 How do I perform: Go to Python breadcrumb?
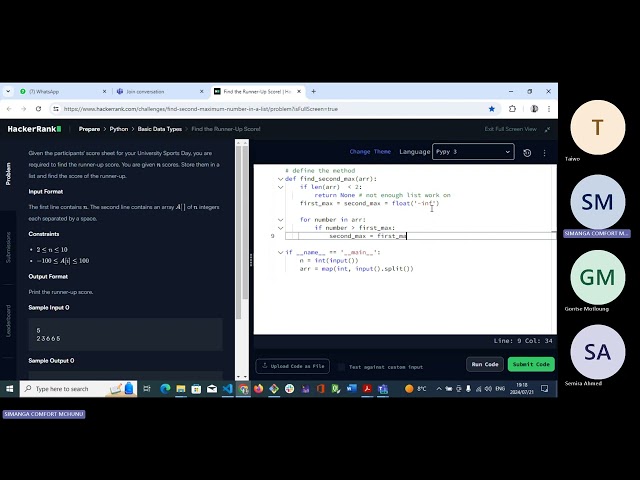pyautogui.click(x=119, y=129)
